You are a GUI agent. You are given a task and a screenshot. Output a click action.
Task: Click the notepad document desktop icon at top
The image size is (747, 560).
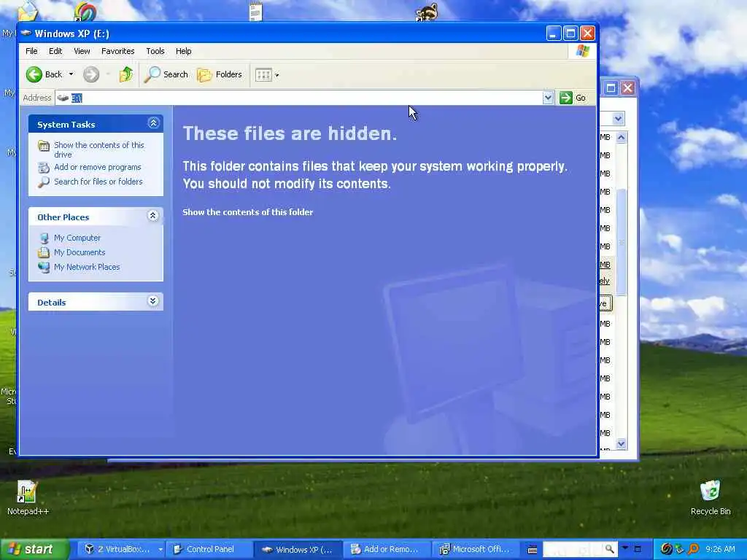tap(256, 12)
